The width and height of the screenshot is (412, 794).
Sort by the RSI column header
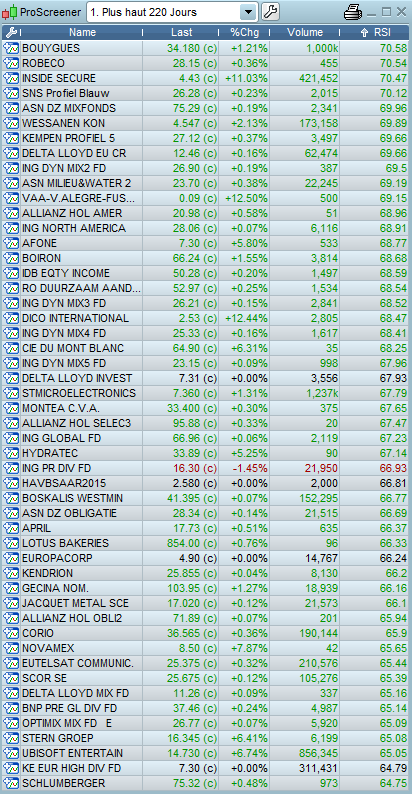[x=375, y=32]
